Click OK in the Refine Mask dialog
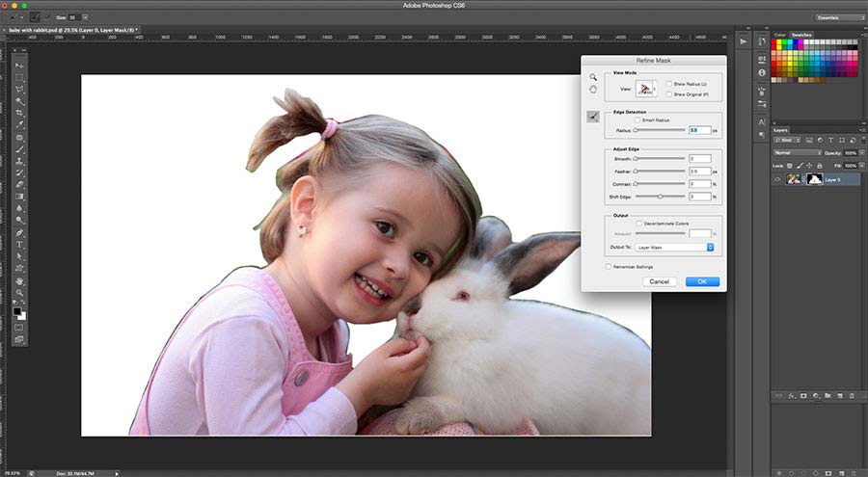Screen dimensions: 868x477 coord(702,281)
